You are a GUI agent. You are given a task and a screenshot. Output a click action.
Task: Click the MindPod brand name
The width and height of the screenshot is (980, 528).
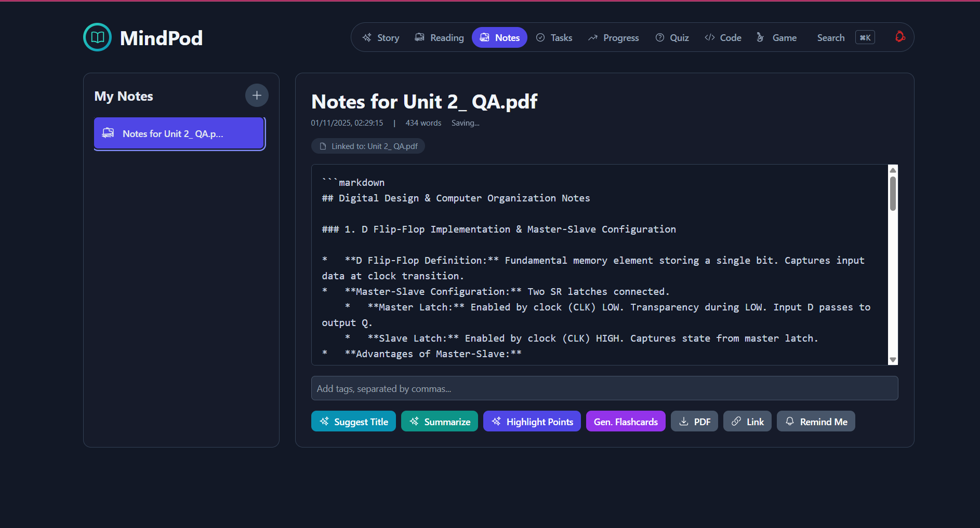pos(161,38)
